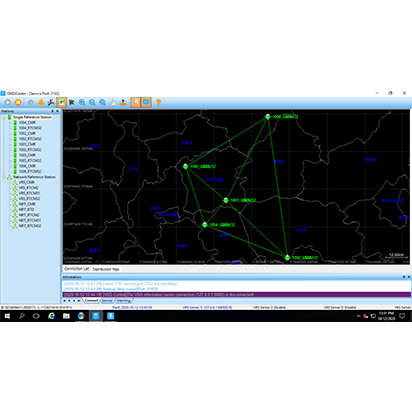
Task: Open taskbar search magnifier
Action: click(22, 316)
